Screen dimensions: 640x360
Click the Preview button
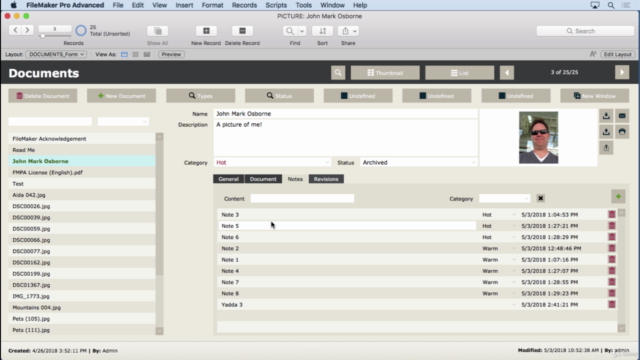171,54
